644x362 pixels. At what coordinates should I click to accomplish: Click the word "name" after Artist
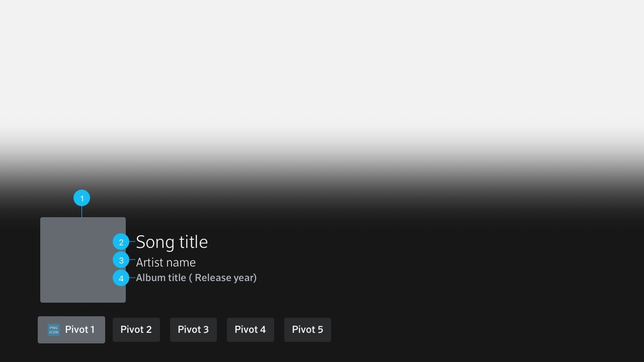[182, 262]
